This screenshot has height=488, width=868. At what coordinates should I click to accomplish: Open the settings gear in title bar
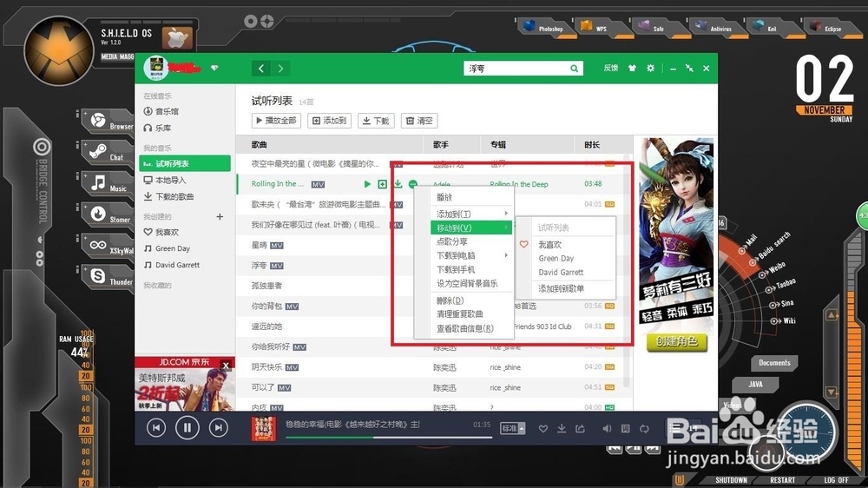[650, 68]
